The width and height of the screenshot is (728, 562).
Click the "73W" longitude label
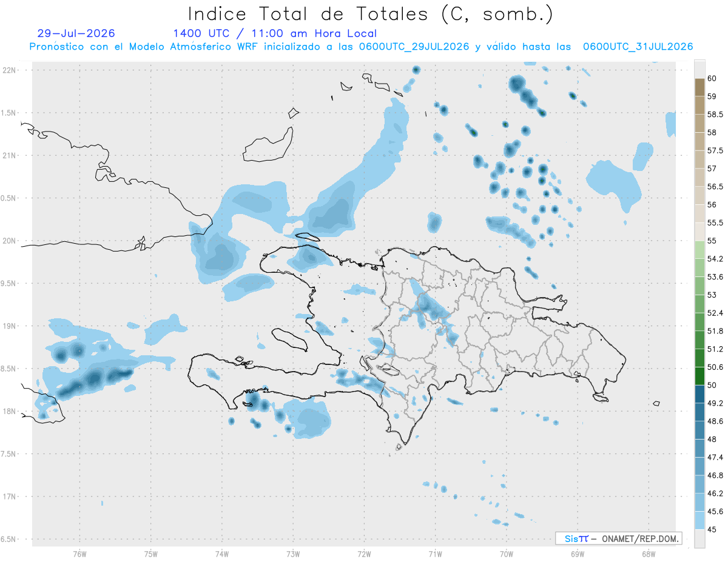(x=293, y=554)
